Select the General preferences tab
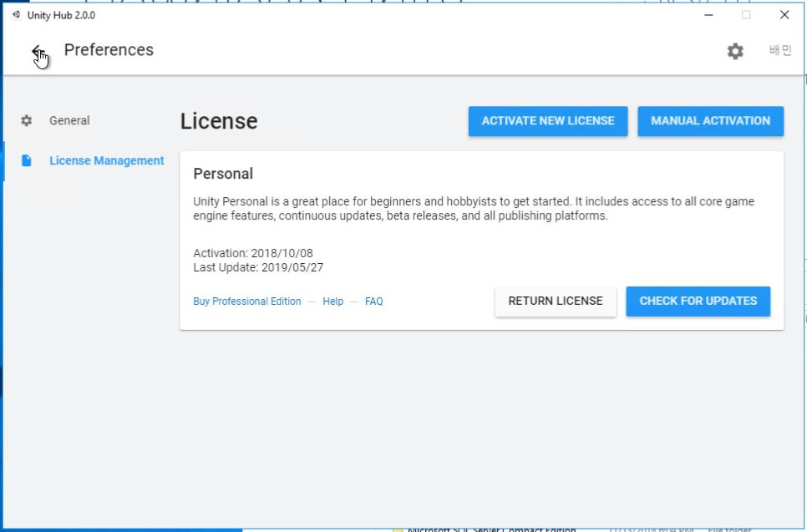 69,120
